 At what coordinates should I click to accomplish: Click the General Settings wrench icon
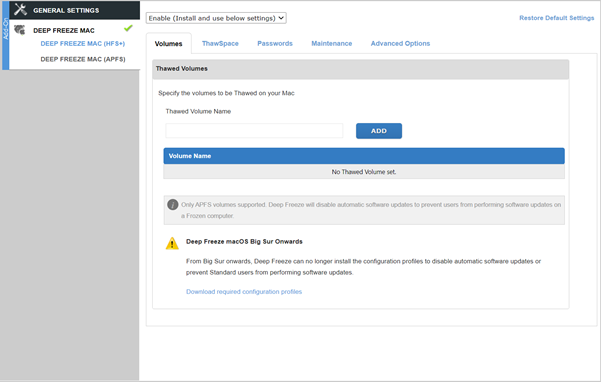tap(20, 10)
